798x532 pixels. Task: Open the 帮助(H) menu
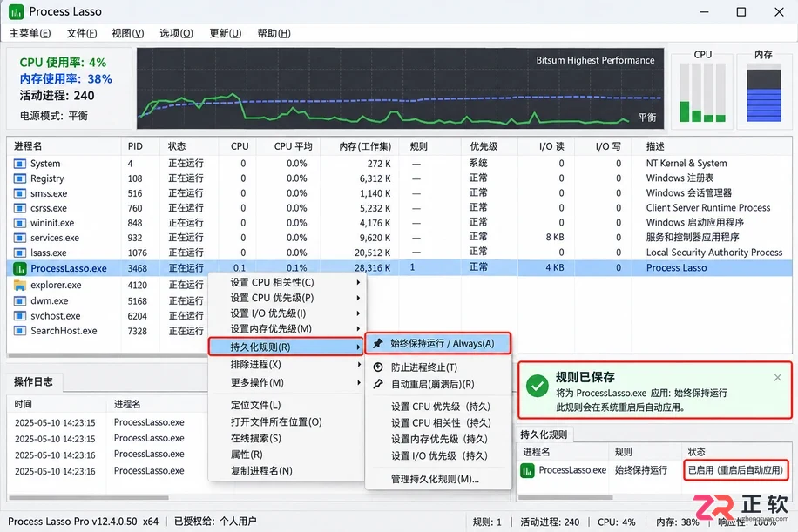274,33
